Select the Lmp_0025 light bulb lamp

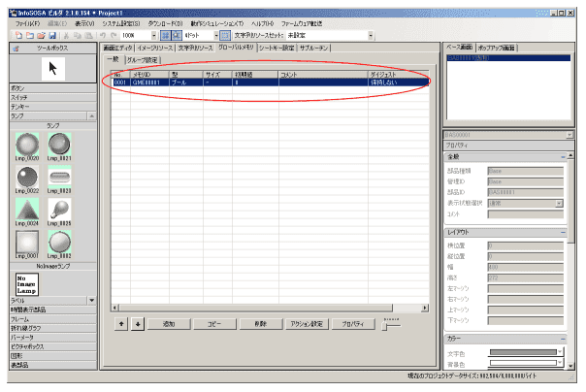[60, 211]
